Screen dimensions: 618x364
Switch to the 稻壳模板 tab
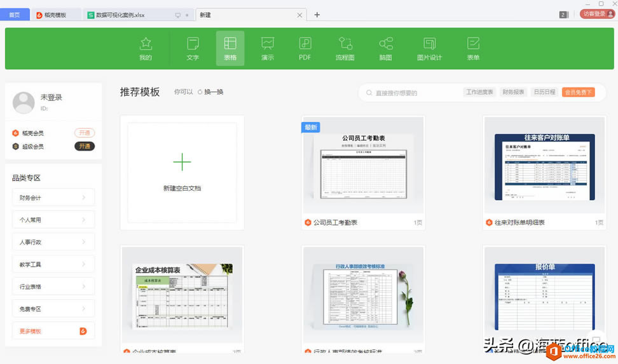pos(57,15)
